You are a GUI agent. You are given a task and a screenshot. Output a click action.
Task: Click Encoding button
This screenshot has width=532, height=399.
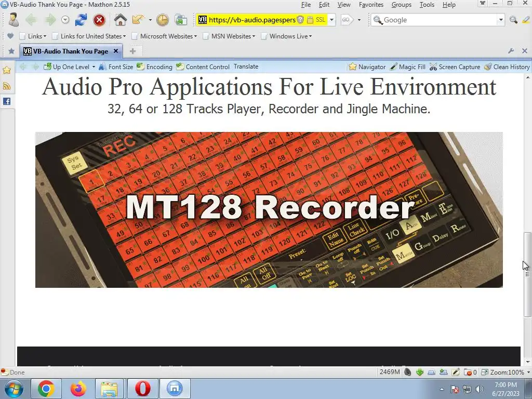click(155, 67)
